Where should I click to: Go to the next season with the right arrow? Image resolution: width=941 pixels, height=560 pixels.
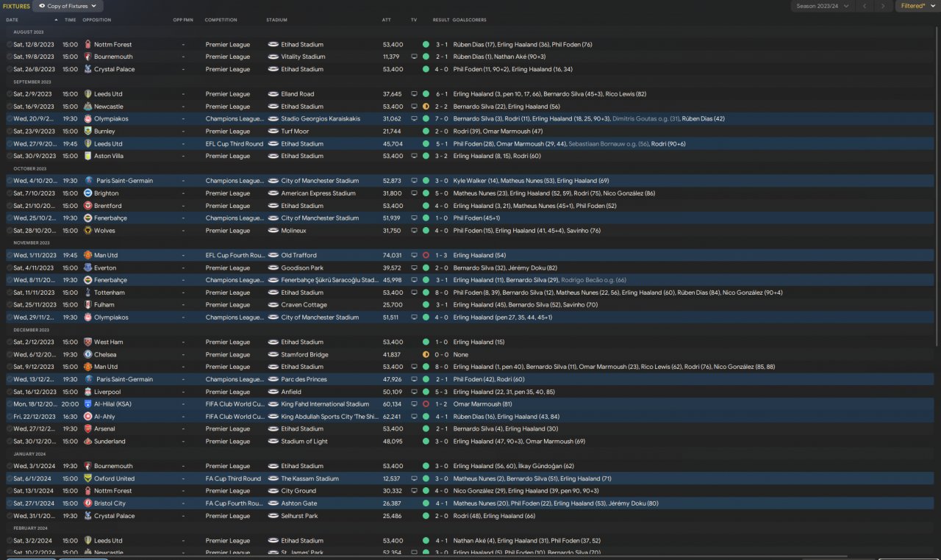(883, 6)
